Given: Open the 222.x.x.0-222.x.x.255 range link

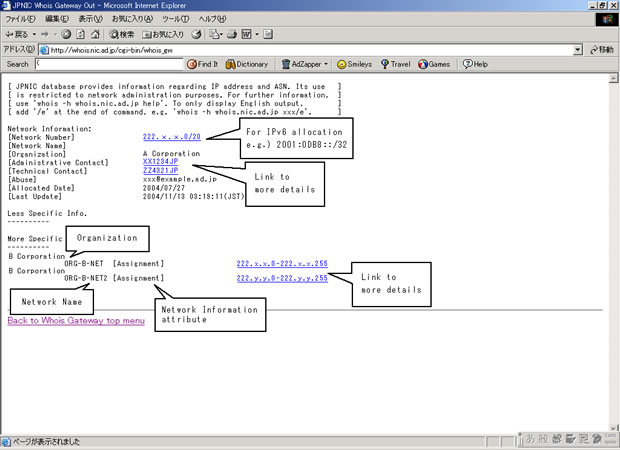Looking at the screenshot, I should pyautogui.click(x=282, y=263).
